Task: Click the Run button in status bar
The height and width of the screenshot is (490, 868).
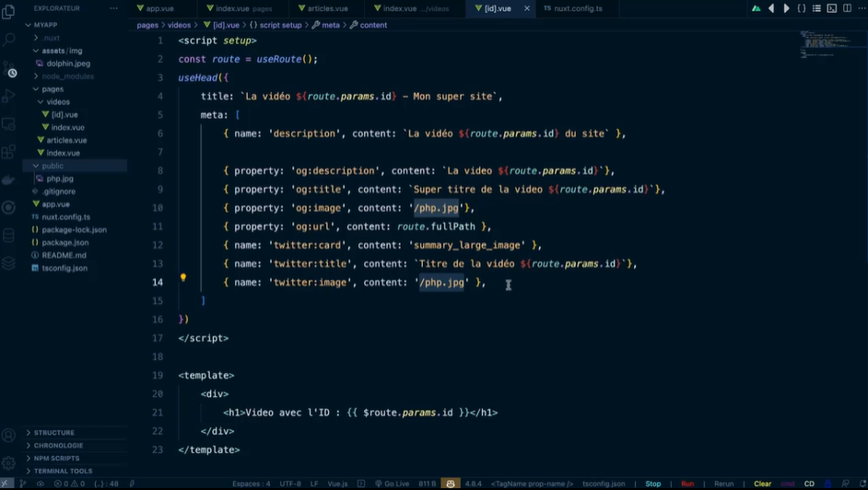Action: tap(687, 484)
